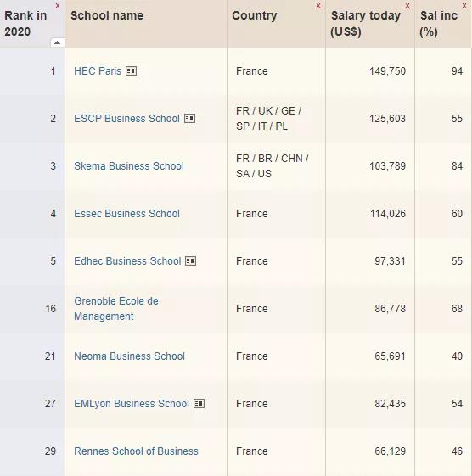The image size is (472, 476).
Task: Click the profile icon beside ESCP Business School
Action: click(190, 119)
